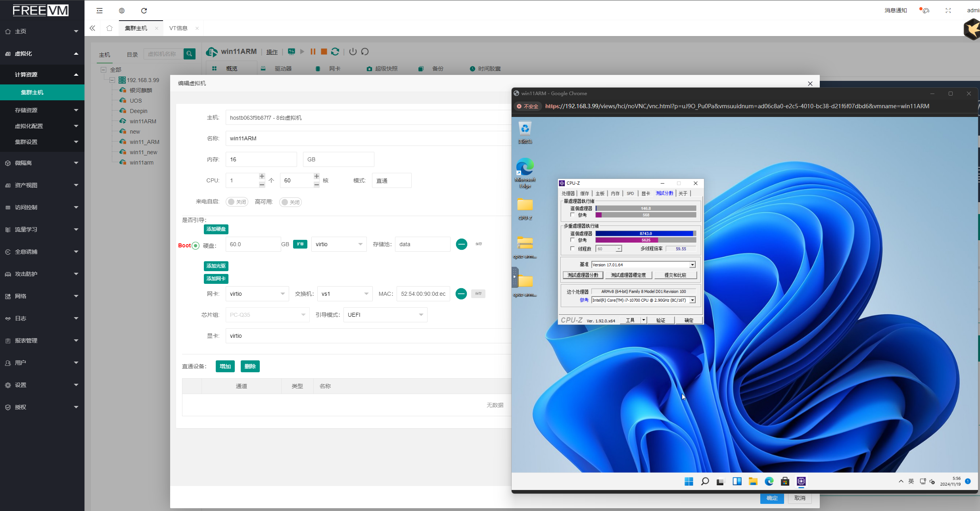This screenshot has height=511, width=980.
Task: Toggle the 高可用 switch
Action: [x=290, y=202]
